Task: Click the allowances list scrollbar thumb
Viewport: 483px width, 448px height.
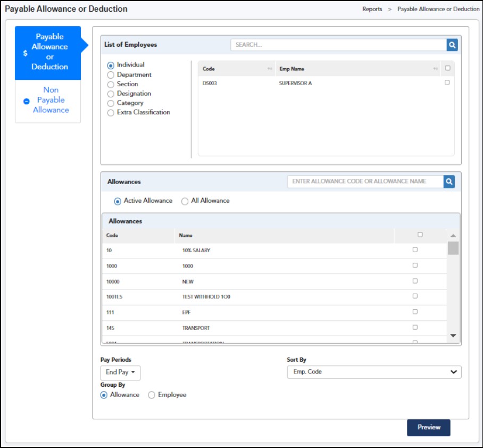Action: coord(453,248)
